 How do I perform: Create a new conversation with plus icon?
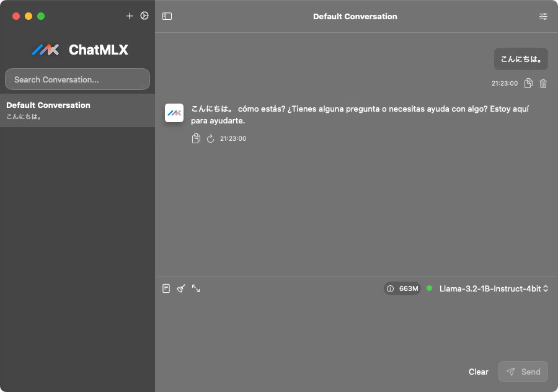130,16
